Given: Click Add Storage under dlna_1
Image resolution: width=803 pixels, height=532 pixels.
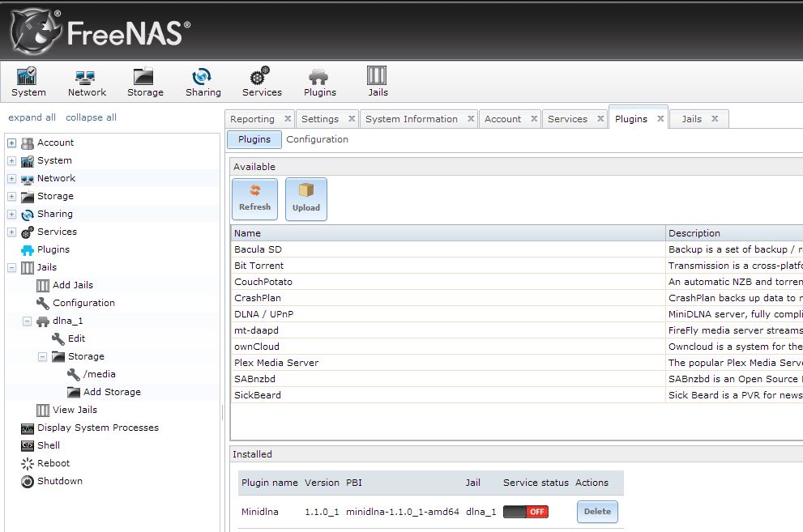Looking at the screenshot, I should pos(112,392).
